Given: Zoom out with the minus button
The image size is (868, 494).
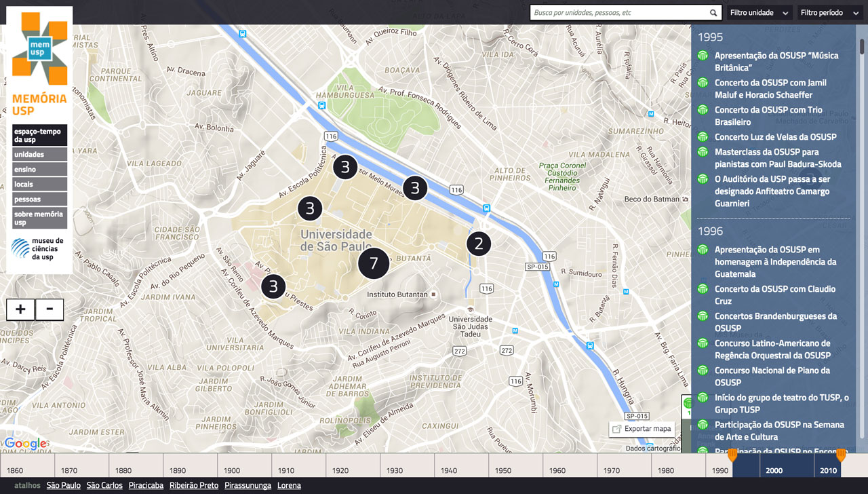Looking at the screenshot, I should [x=50, y=309].
